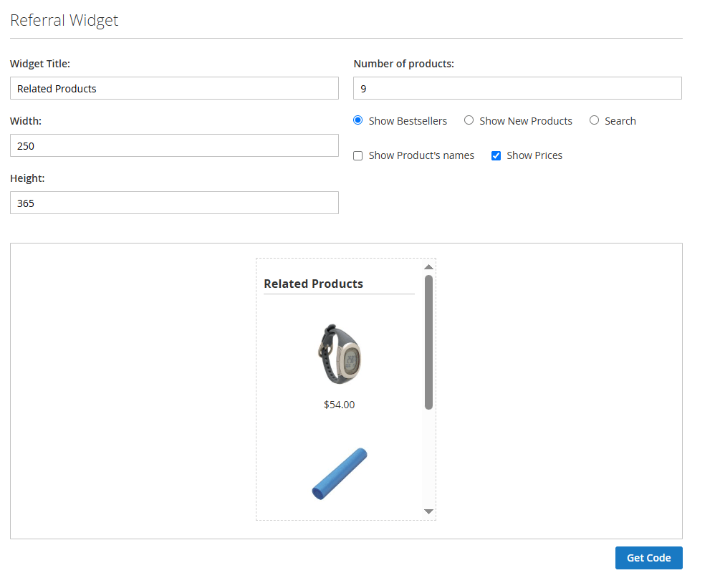The width and height of the screenshot is (720, 588).
Task: Click the Get Code button
Action: pos(648,558)
